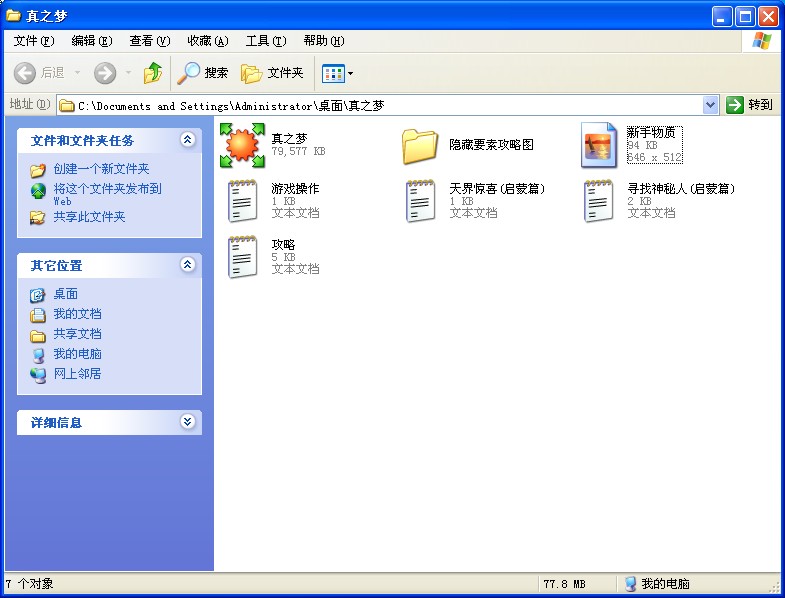Screen dimensions: 785x598
Task: Click the 隐藏要素攻略图 folder name
Action: click(492, 145)
